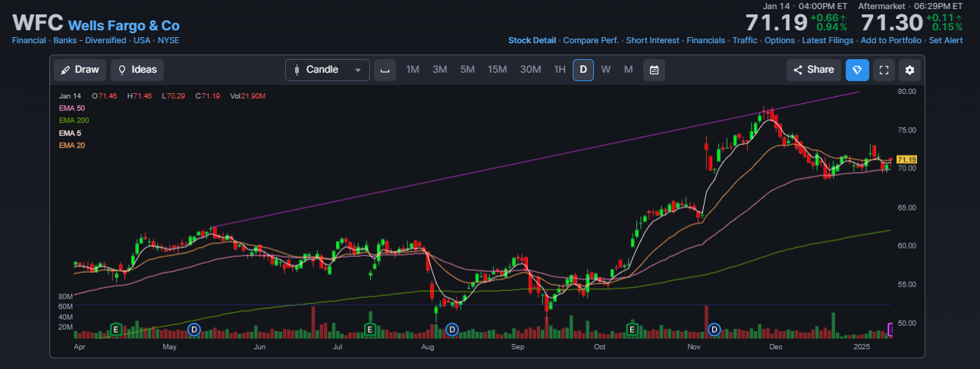980x369 pixels.
Task: Open Latest Filings
Action: [828, 40]
